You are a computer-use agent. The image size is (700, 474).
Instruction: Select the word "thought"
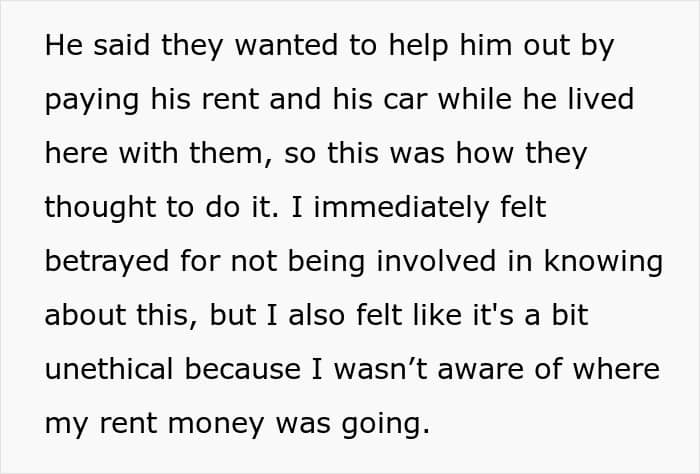coord(101,208)
